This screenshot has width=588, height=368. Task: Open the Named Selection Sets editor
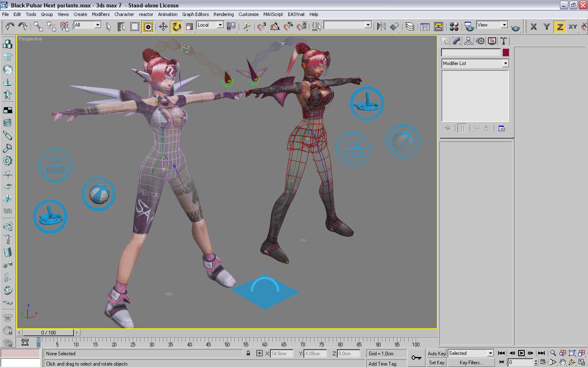(x=317, y=27)
